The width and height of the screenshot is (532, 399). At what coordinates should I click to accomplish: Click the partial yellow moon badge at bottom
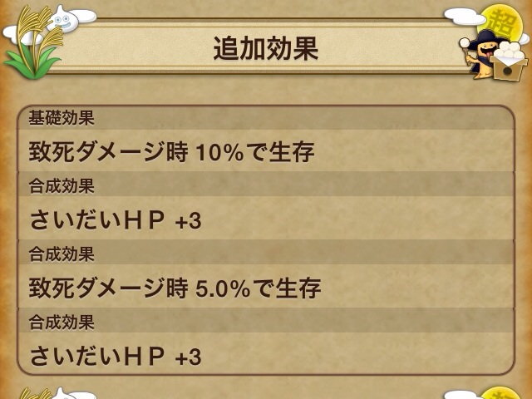tap(500, 392)
